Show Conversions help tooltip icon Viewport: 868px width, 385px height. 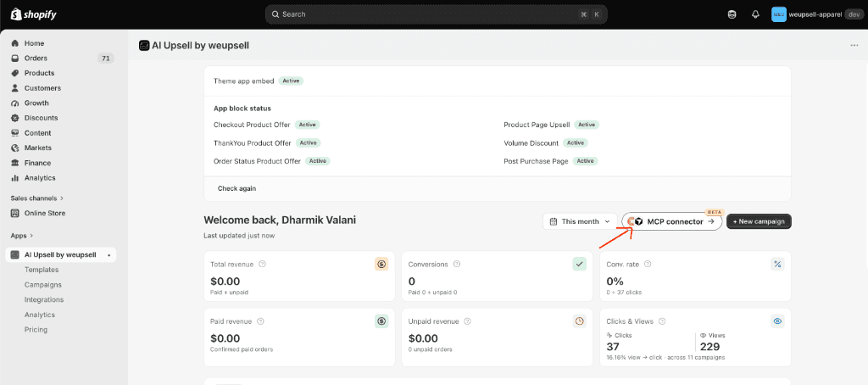pos(457,265)
